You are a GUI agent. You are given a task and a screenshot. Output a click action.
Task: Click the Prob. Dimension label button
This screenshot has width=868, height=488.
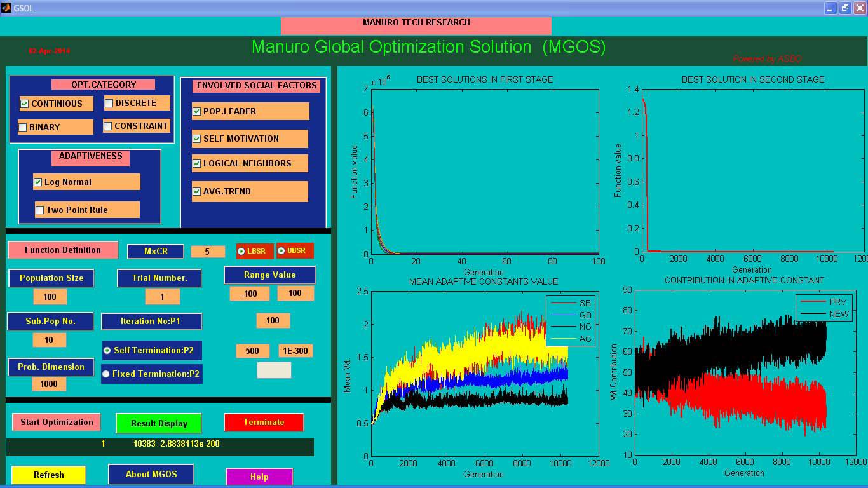coord(51,367)
